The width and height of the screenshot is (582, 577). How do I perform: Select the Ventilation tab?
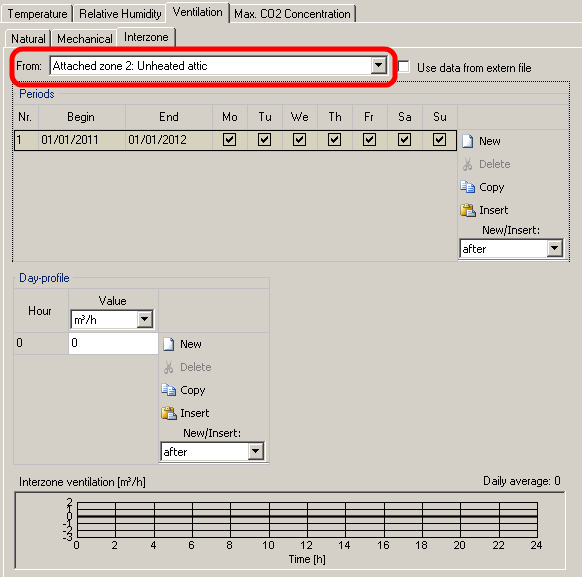click(x=197, y=12)
